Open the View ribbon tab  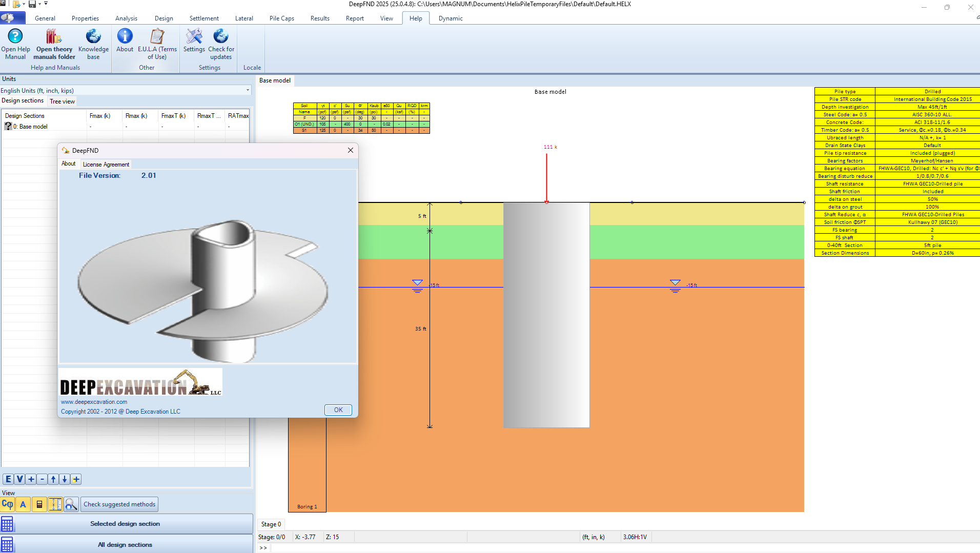[386, 18]
